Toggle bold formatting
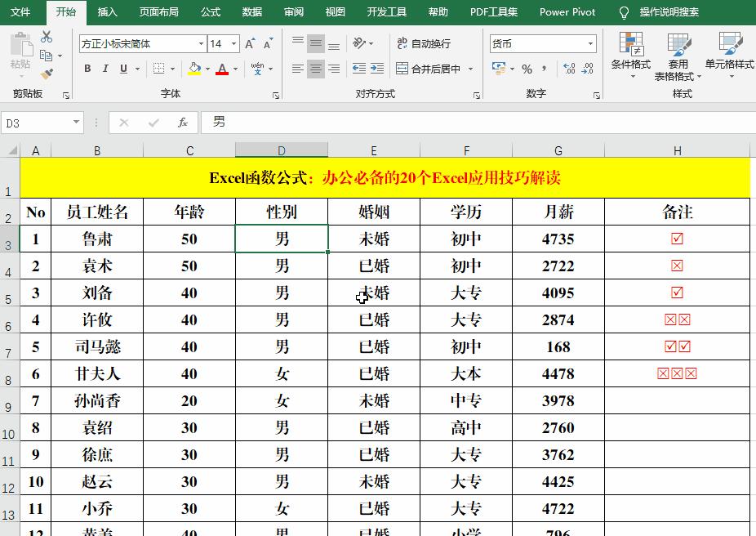 (x=87, y=68)
